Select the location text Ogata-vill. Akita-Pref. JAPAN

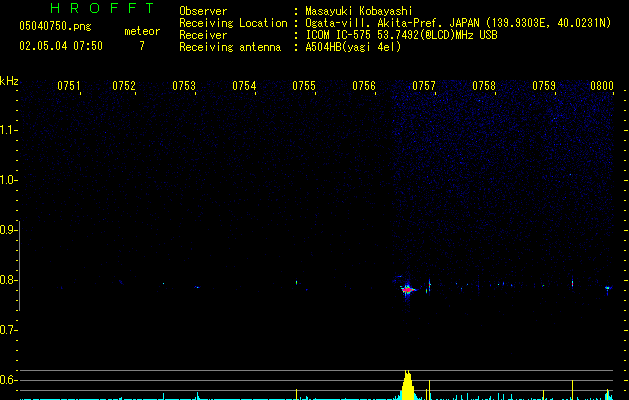click(x=393, y=23)
